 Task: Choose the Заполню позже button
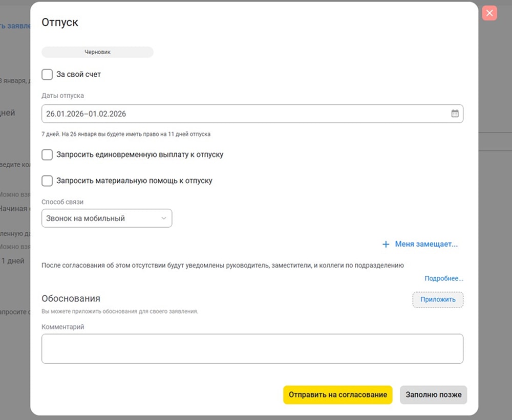click(433, 395)
